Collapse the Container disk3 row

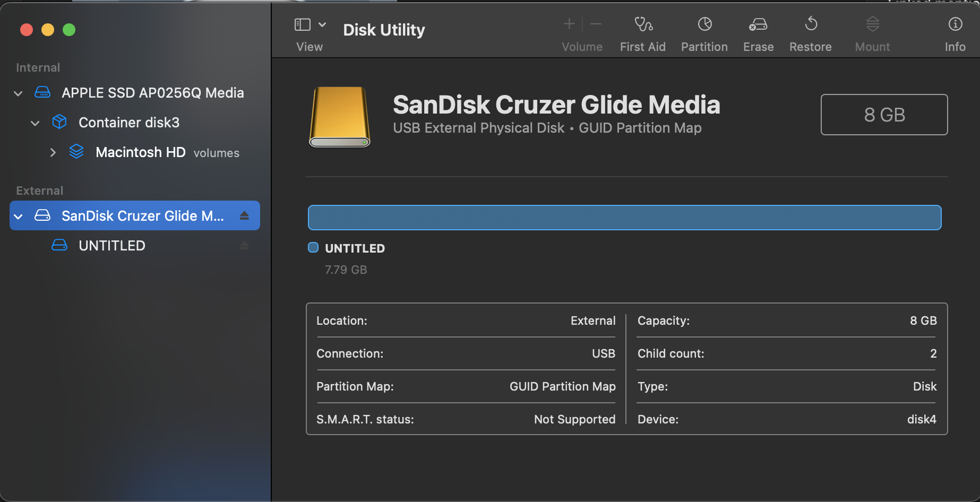click(x=35, y=123)
